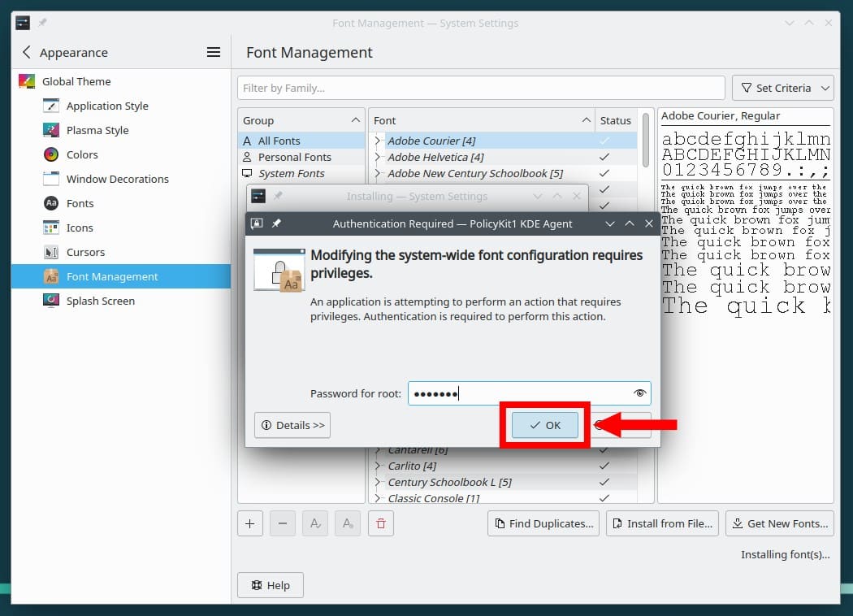Disable the Adobe Helvetica font
Viewport: 853px width, 616px height.
(604, 157)
